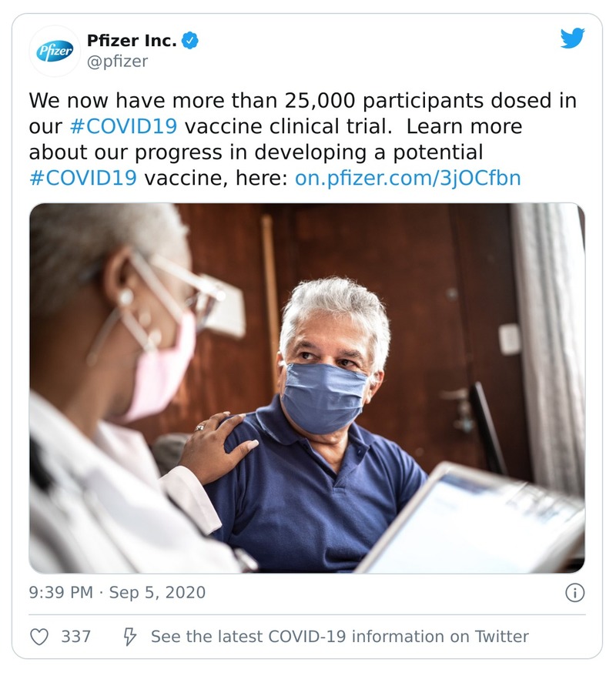This screenshot has width=616, height=676.
Task: Follow the on.pfizer.com/3jOCfbn link
Action: [x=408, y=179]
